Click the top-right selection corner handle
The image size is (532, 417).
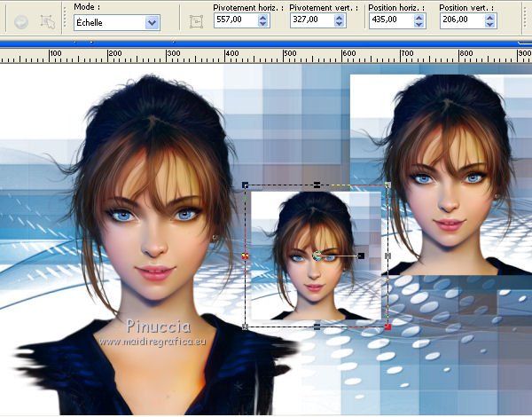click(x=387, y=185)
